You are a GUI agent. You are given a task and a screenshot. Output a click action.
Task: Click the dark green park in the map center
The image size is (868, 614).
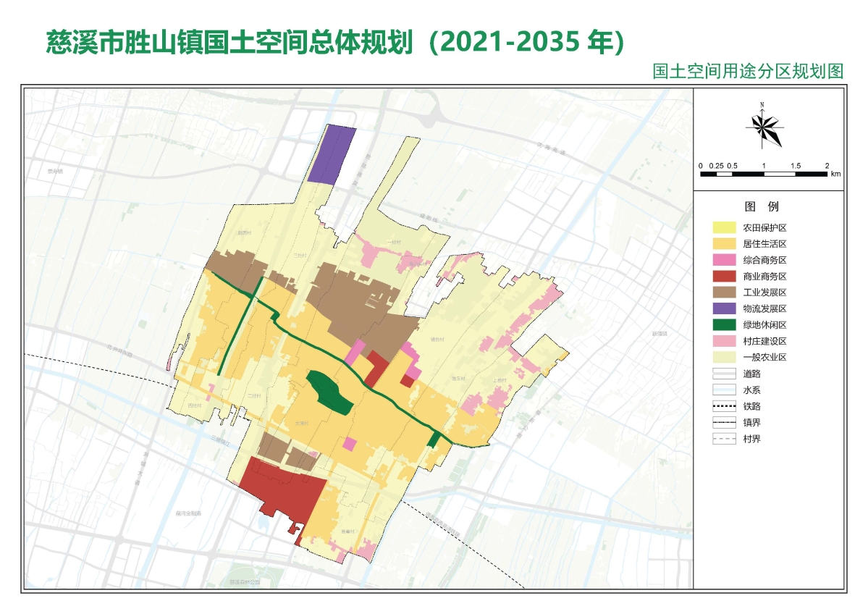pyautogui.click(x=329, y=392)
